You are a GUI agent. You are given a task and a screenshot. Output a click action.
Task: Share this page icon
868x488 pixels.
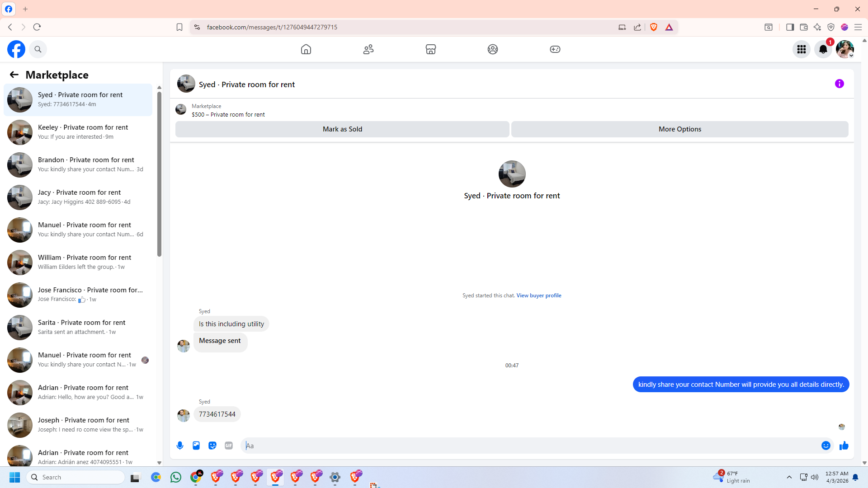point(637,27)
